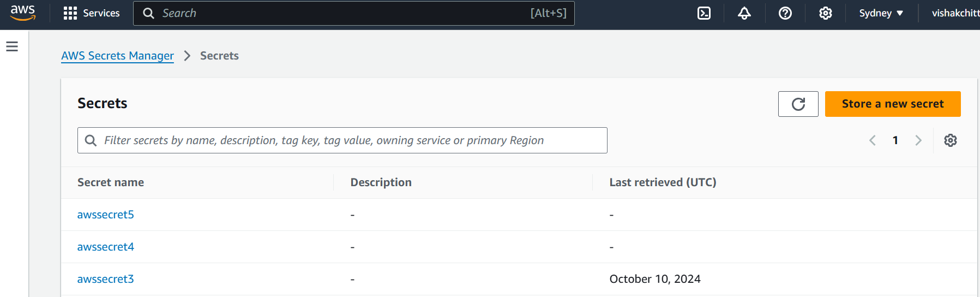Expand the left hamburger navigation menu
980x297 pixels.
[12, 47]
